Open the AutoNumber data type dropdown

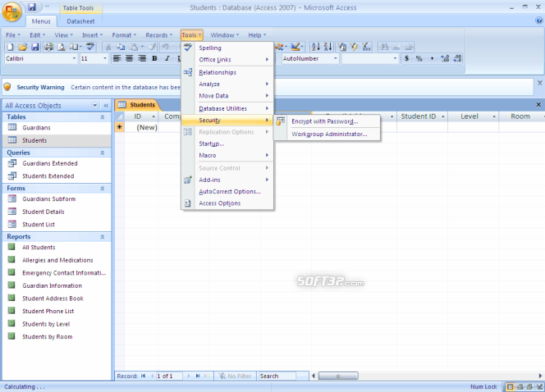click(336, 58)
